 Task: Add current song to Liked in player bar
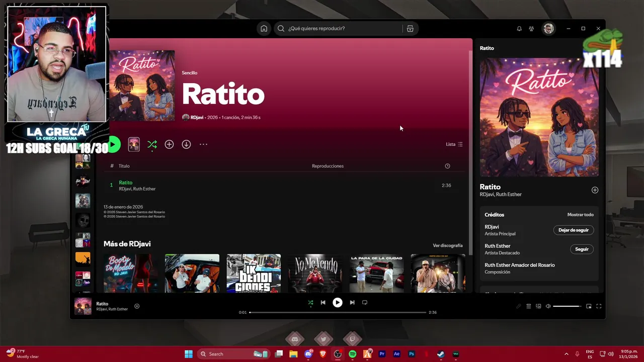click(137, 306)
